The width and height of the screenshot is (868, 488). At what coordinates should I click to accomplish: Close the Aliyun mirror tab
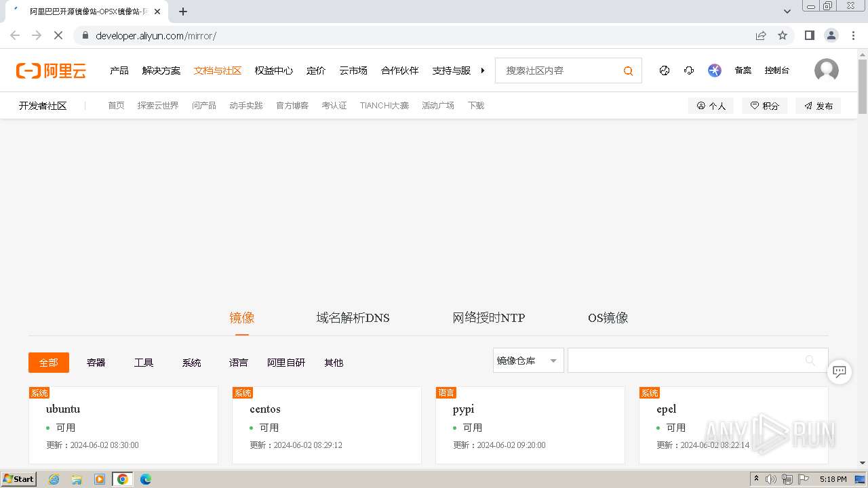tap(157, 12)
